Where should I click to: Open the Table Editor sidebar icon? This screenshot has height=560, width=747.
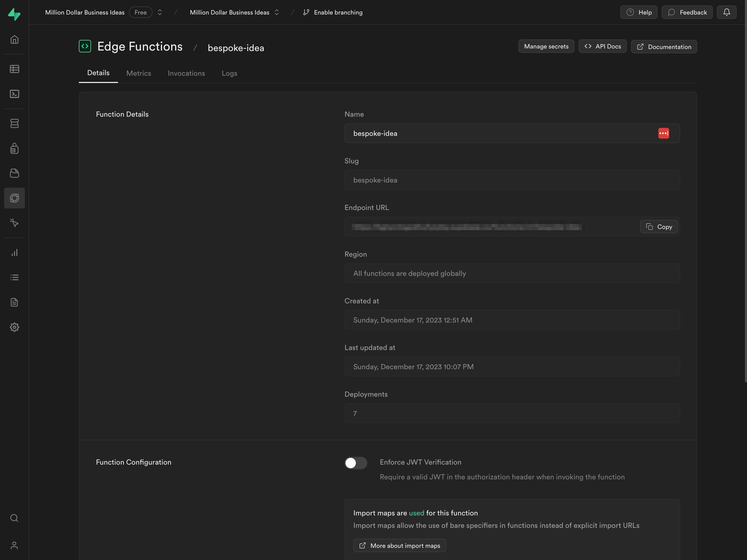click(x=14, y=69)
